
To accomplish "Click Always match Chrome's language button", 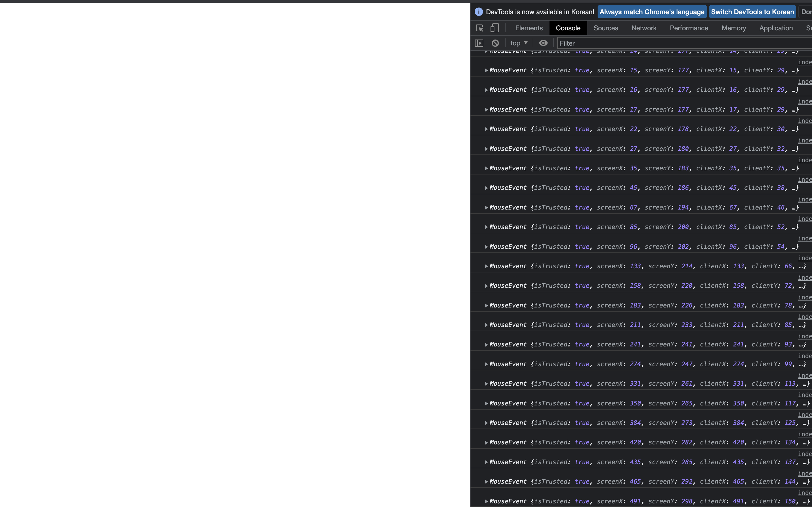I will click(x=652, y=12).
